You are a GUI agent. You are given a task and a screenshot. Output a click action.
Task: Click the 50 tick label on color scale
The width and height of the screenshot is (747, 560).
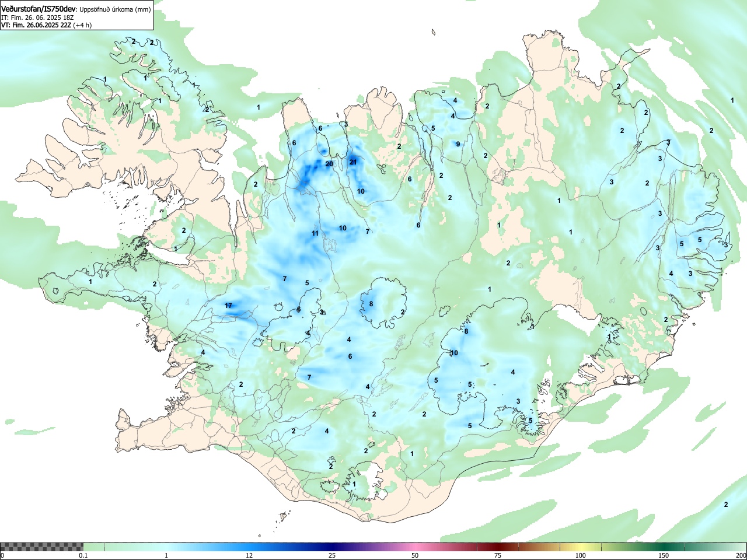pos(415,555)
